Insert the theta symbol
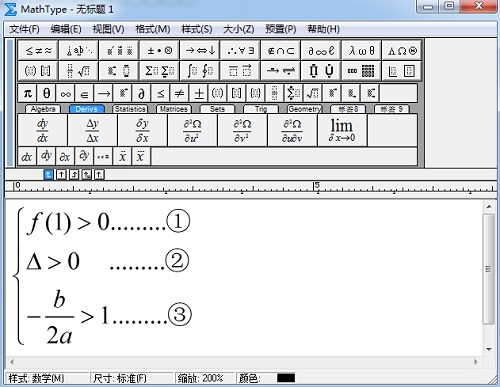This screenshot has height=387, width=500. tap(47, 93)
